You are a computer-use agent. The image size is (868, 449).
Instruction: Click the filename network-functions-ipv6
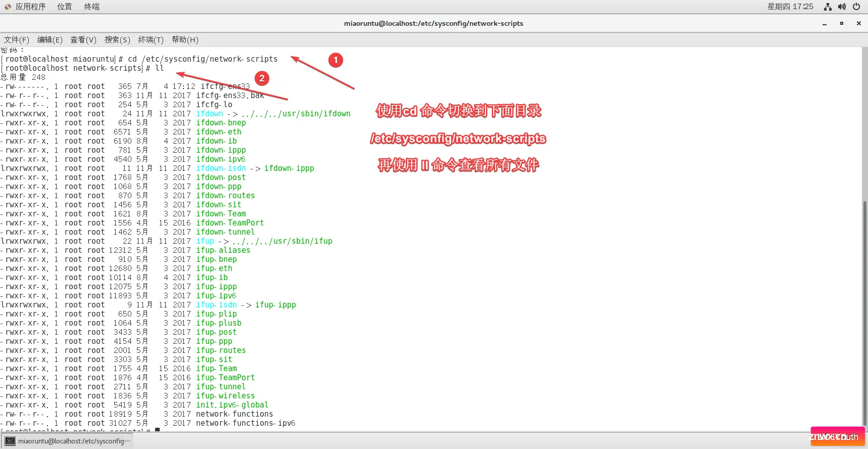coord(246,423)
